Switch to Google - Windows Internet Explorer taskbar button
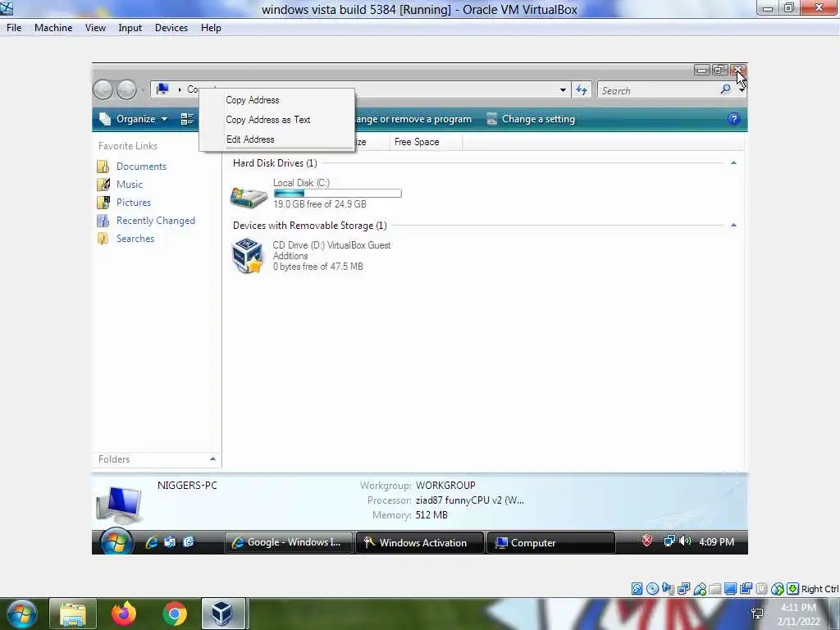 pos(288,542)
